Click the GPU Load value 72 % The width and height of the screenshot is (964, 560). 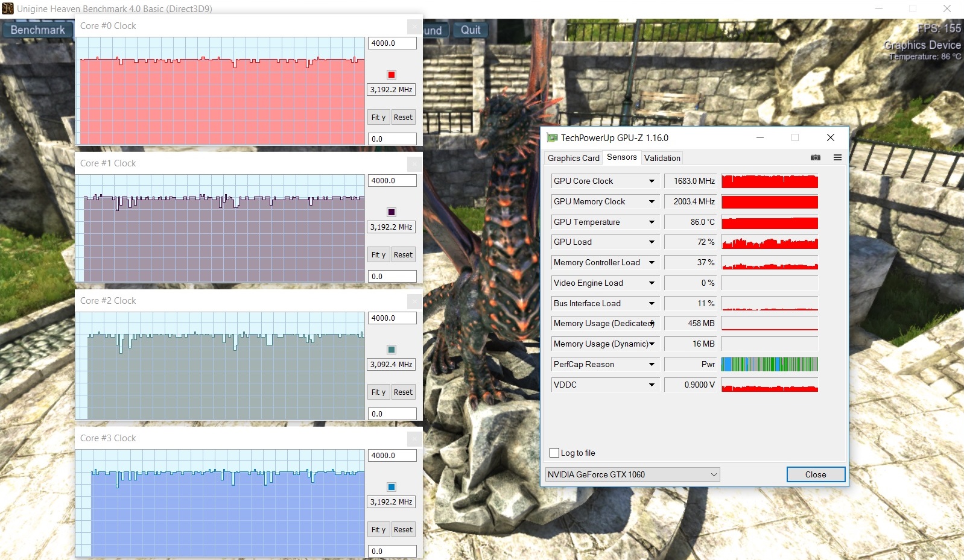click(691, 242)
